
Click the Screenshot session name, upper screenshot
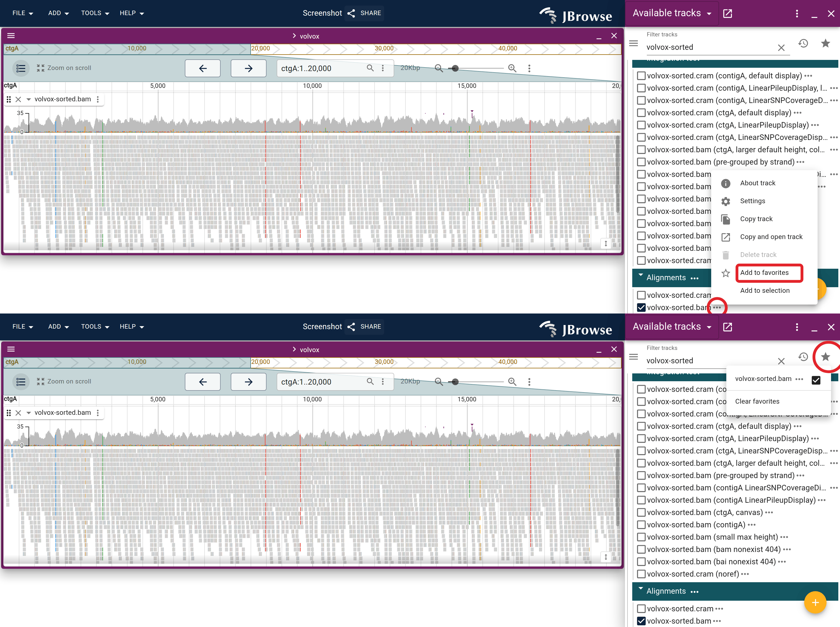pyautogui.click(x=322, y=13)
